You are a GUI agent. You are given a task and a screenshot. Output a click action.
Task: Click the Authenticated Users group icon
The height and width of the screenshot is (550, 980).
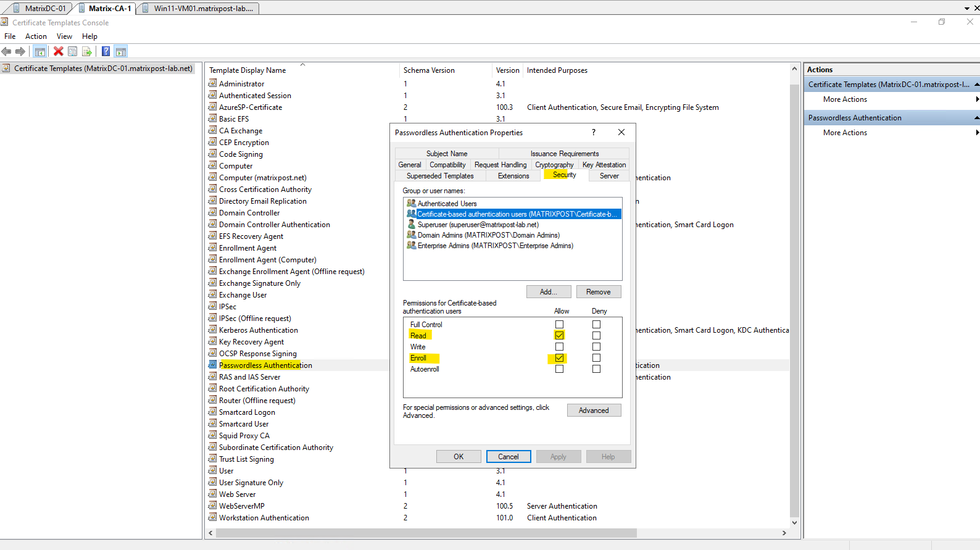coord(412,203)
